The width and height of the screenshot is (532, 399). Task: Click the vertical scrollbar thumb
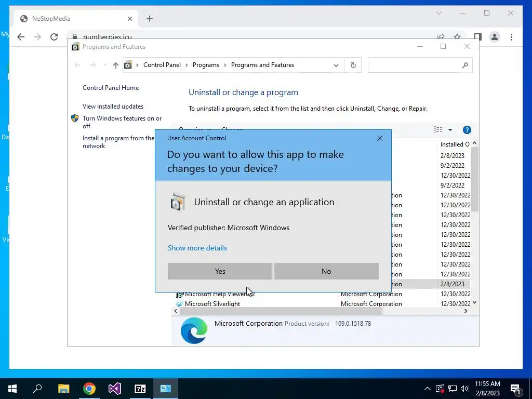point(475,179)
